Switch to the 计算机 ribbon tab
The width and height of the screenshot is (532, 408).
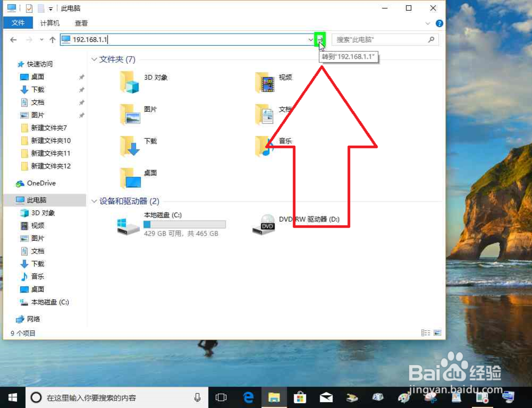(x=50, y=23)
